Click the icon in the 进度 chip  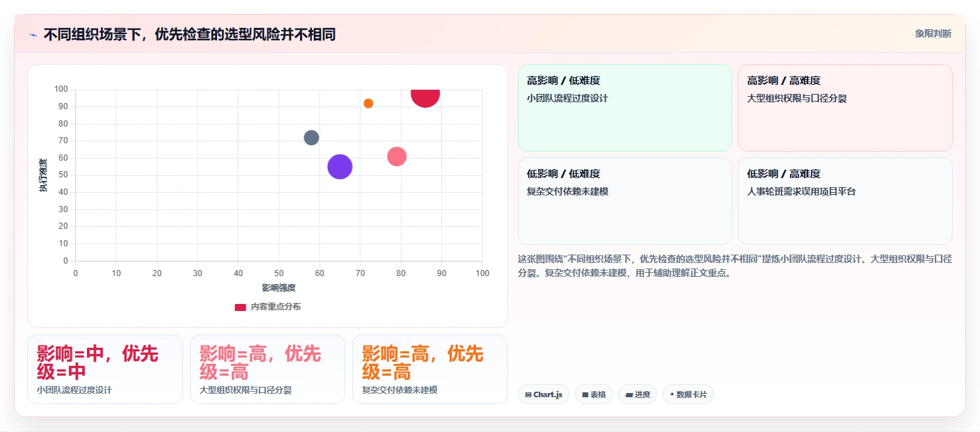[x=629, y=394]
